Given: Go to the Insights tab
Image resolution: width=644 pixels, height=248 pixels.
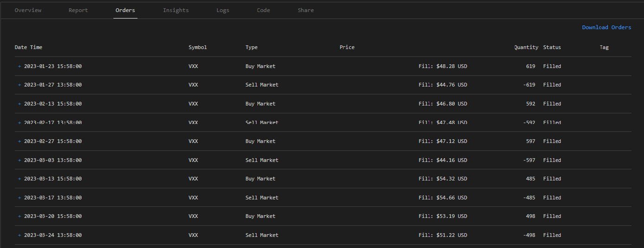Looking at the screenshot, I should point(176,10).
